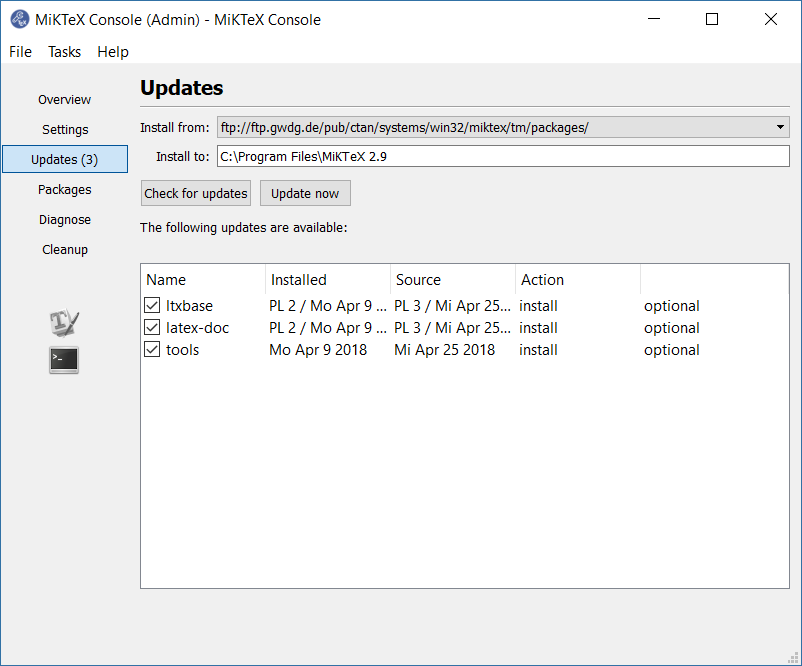Screen dimensions: 802x666
Task: Sort by the Name column header
Action: (203, 280)
